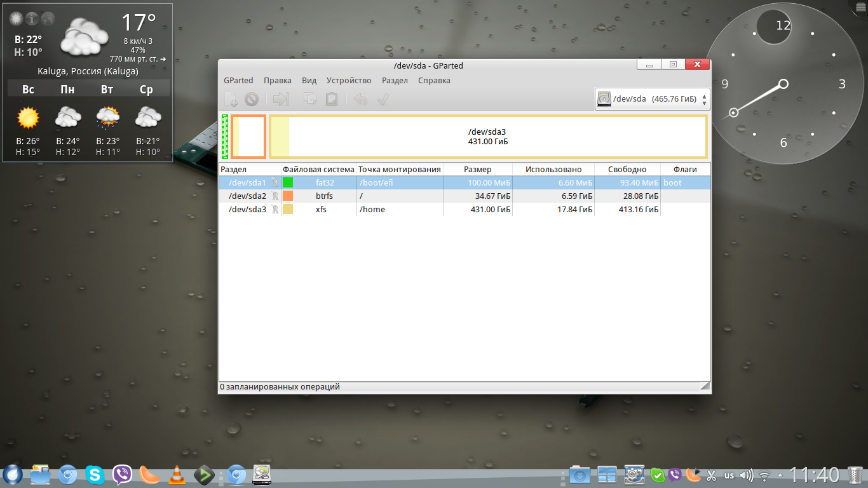The height and width of the screenshot is (488, 868).
Task: Select the /dev/sda3 431.00 ГиБ graphic block
Action: coord(488,137)
